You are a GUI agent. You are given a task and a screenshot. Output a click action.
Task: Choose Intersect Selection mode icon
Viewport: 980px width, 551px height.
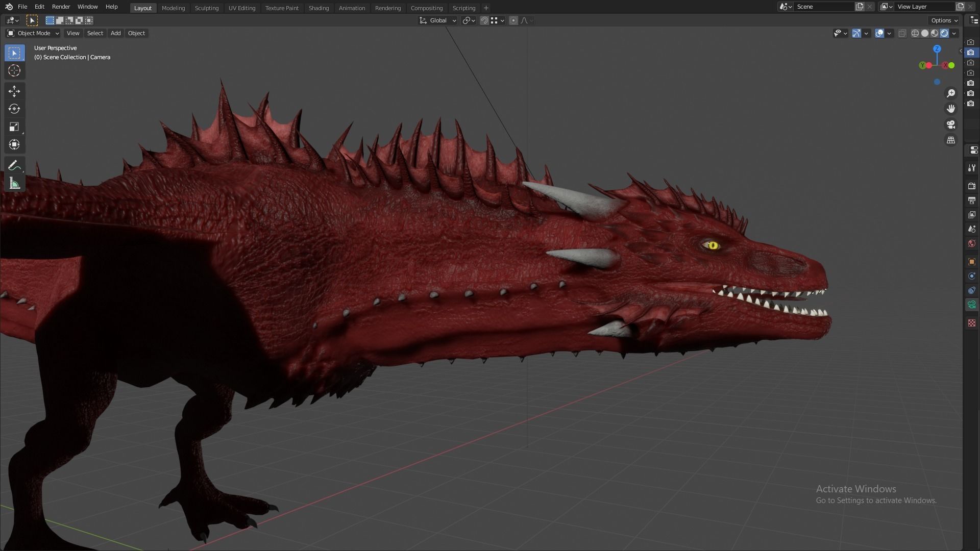[89, 20]
